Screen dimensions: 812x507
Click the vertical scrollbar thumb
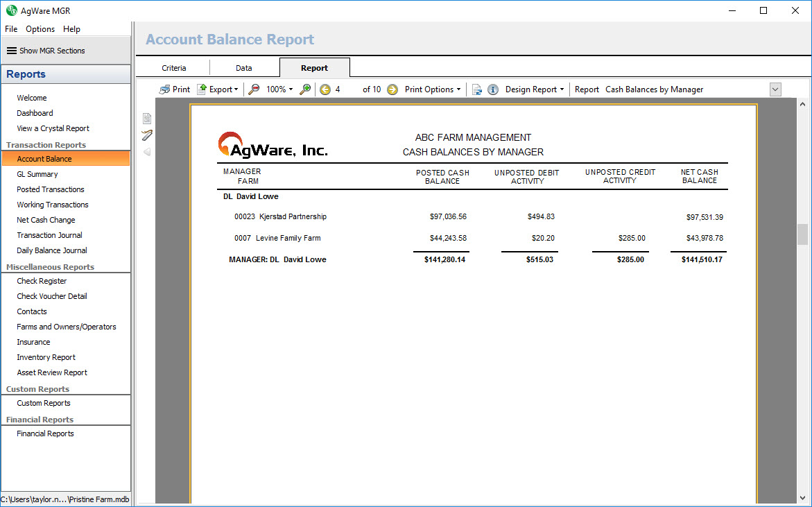coord(802,234)
